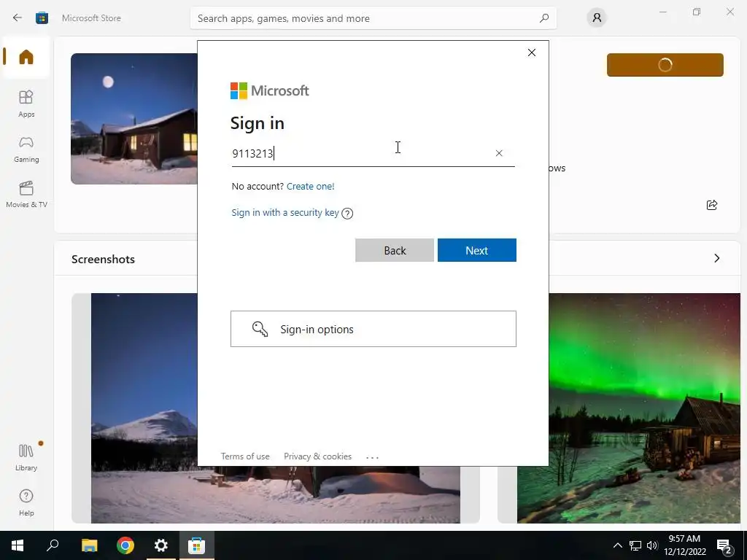Open the Windows Start menu

(x=18, y=545)
